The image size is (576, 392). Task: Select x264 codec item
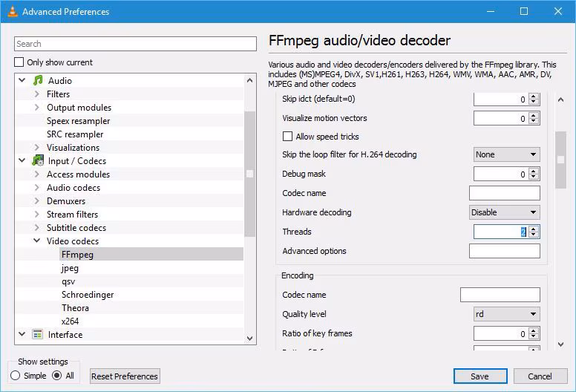pyautogui.click(x=71, y=321)
